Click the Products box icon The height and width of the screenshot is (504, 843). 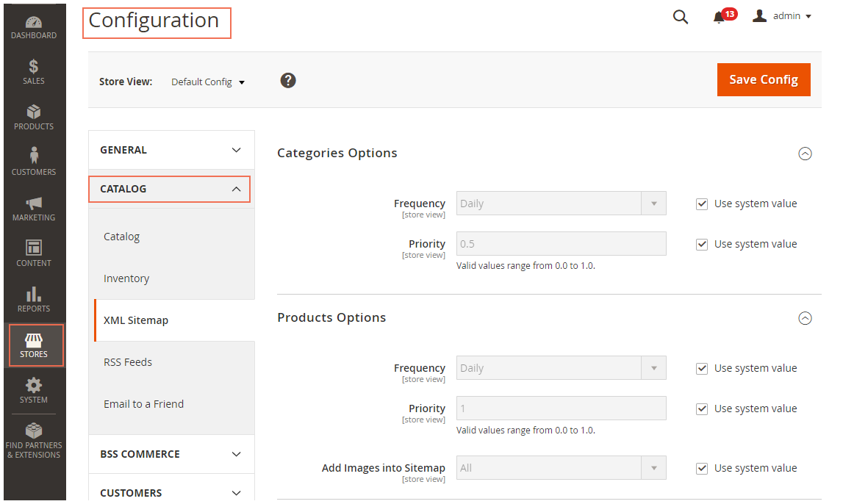click(x=34, y=112)
